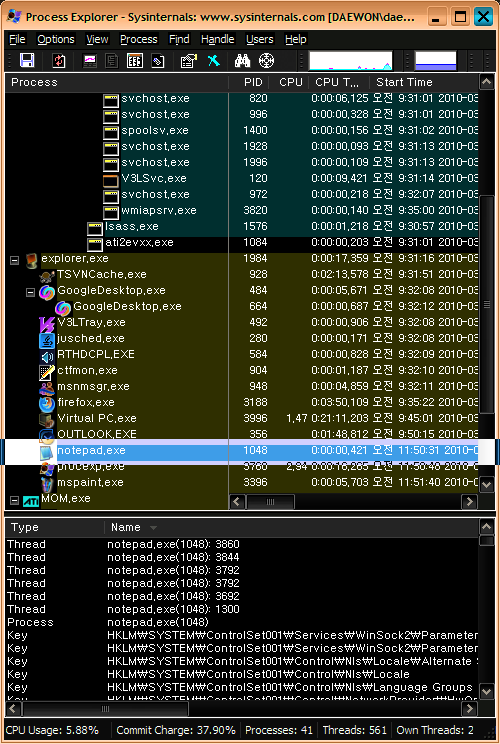500x744 pixels.
Task: Open the Find menu
Action: click(179, 39)
